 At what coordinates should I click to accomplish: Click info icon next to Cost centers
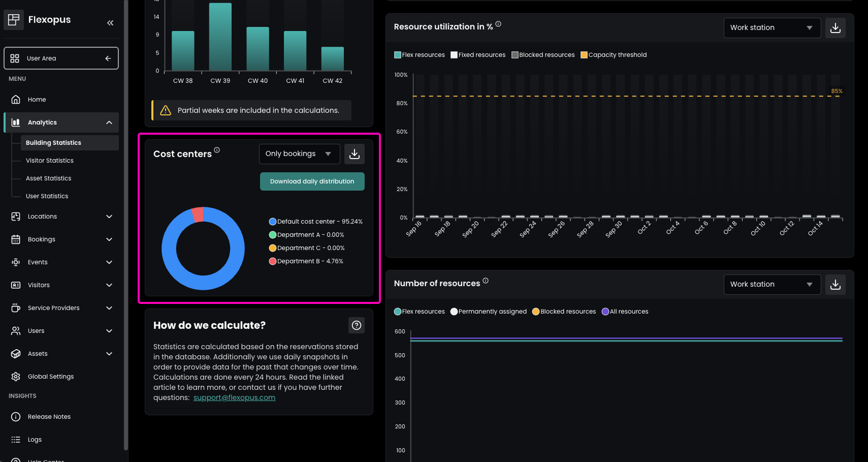[x=217, y=150]
